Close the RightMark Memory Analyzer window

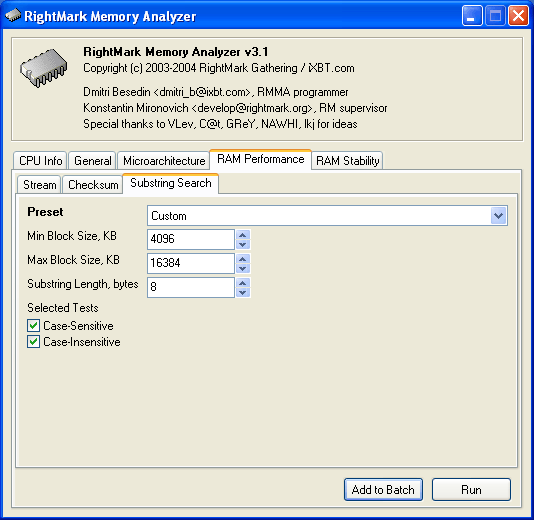pos(518,16)
